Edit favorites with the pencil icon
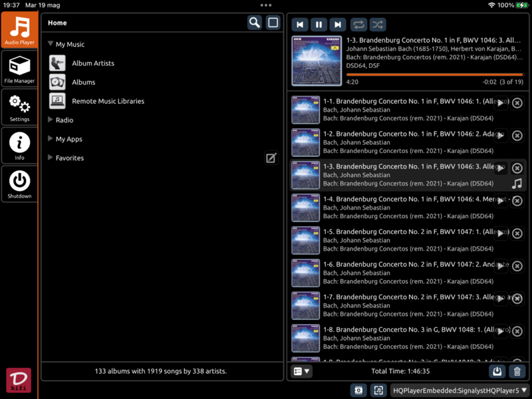This screenshot has width=532, height=399. [x=271, y=158]
